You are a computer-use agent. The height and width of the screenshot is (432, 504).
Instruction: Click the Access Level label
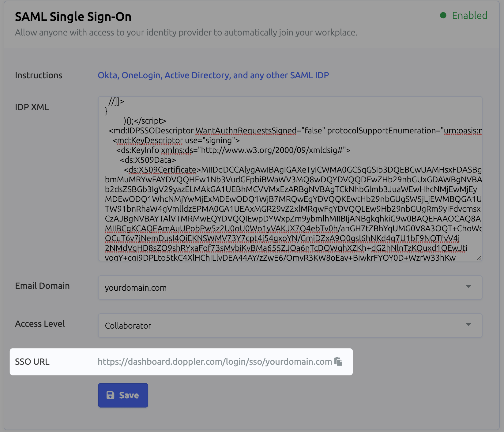[x=40, y=324]
